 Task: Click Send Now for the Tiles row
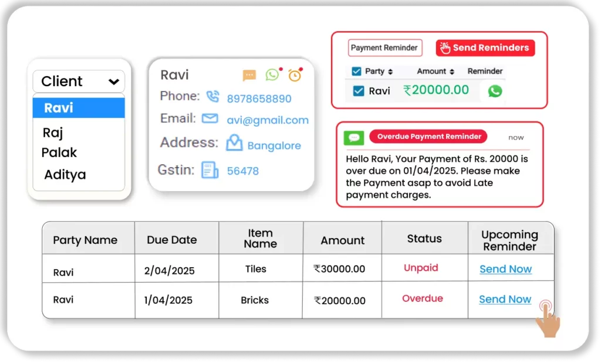click(505, 269)
